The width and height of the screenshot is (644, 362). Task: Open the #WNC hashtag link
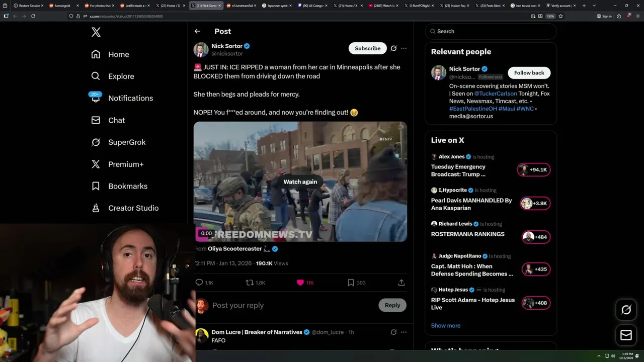coord(525,109)
